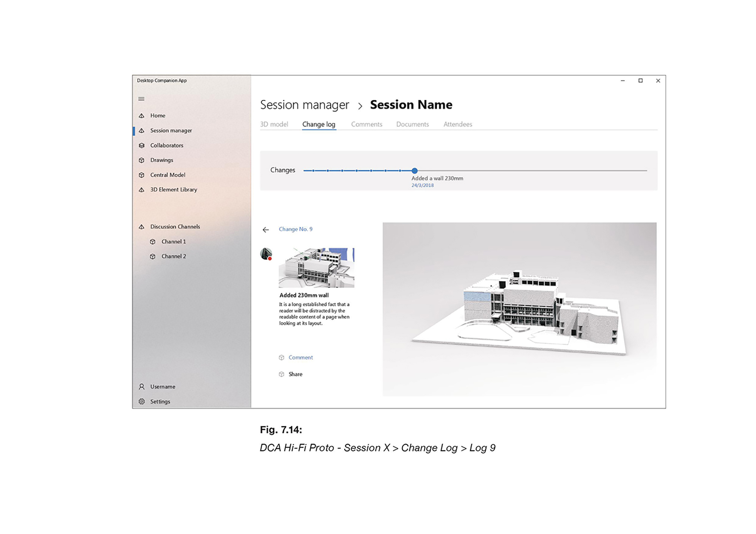The image size is (756, 534).
Task: Click the 3D Element Library icon
Action: coord(141,190)
